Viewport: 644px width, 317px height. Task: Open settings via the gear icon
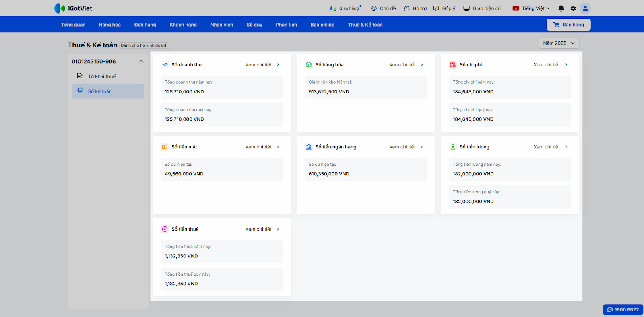click(573, 8)
